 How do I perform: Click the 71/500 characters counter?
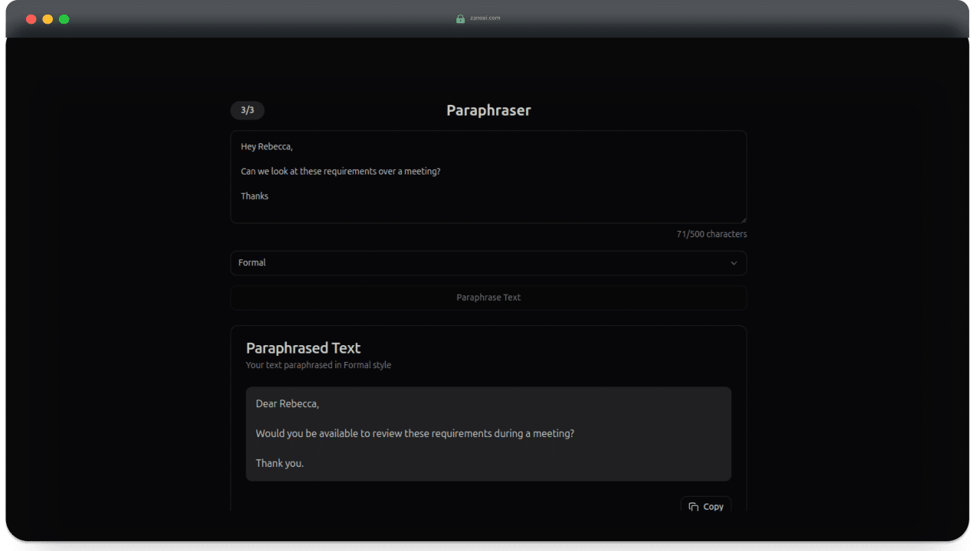tap(711, 234)
